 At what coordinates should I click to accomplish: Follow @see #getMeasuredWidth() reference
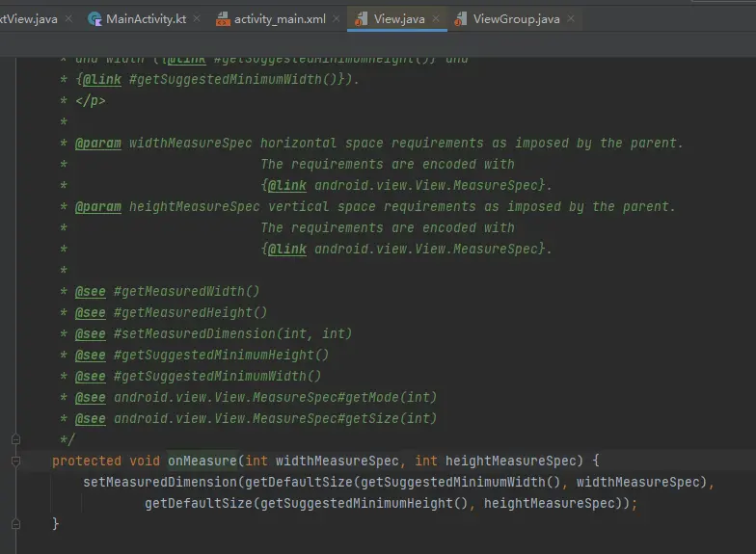(187, 291)
